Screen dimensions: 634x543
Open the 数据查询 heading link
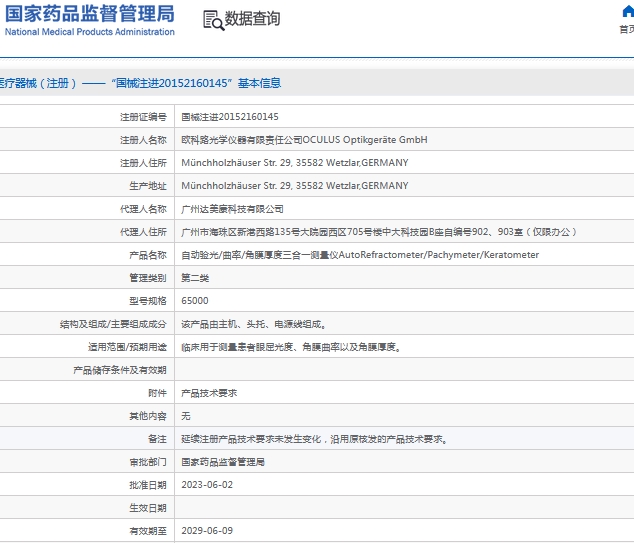point(252,19)
